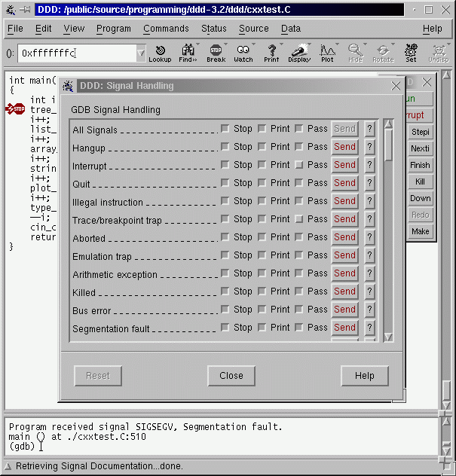Click the Display toolbar icon
Image resolution: width=456 pixels, height=476 pixels.
(298, 53)
